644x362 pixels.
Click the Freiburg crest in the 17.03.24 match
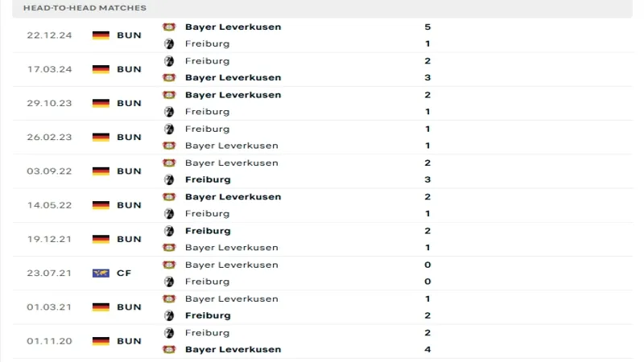pyautogui.click(x=169, y=61)
